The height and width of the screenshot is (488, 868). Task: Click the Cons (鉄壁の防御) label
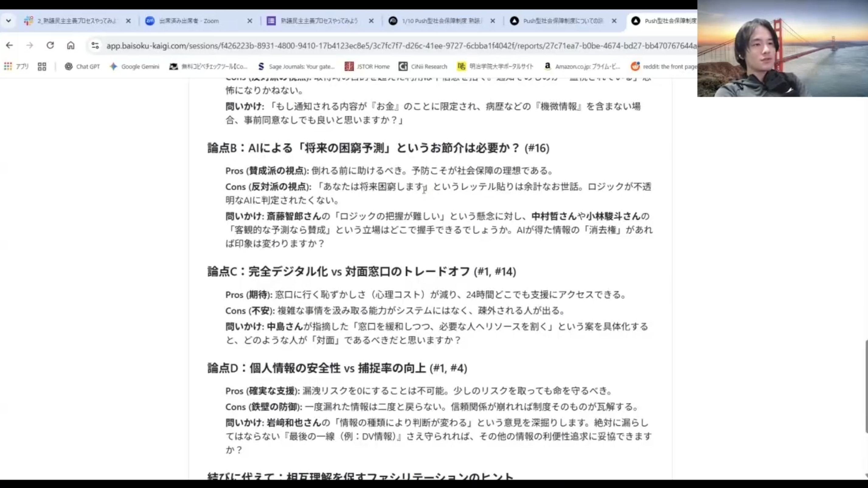point(264,407)
